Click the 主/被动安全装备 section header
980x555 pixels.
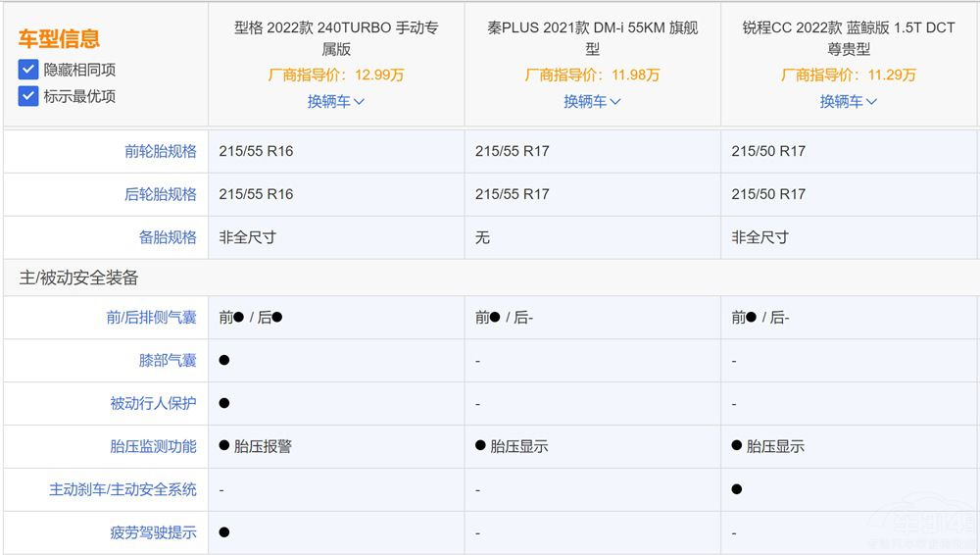point(79,278)
